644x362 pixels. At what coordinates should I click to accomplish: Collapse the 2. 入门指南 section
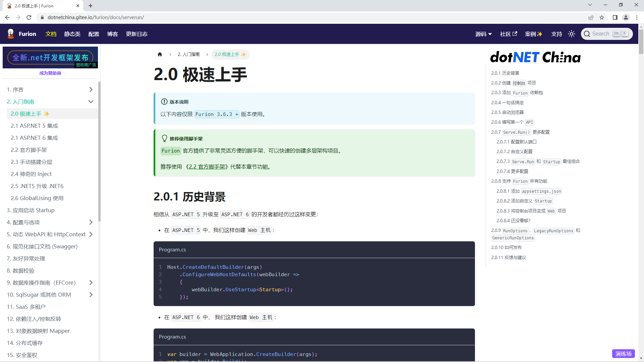click(91, 102)
